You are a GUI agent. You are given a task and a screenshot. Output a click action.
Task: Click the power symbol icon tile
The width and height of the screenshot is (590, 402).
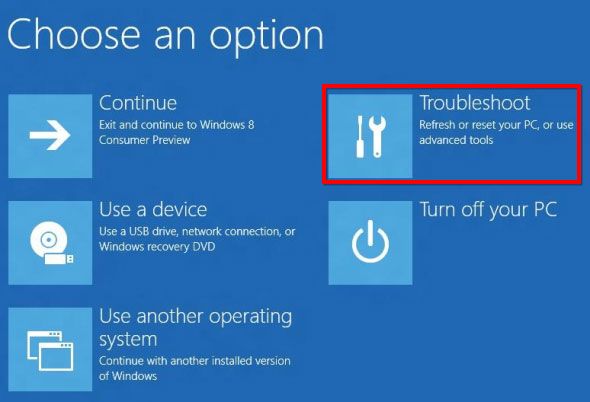(x=370, y=243)
